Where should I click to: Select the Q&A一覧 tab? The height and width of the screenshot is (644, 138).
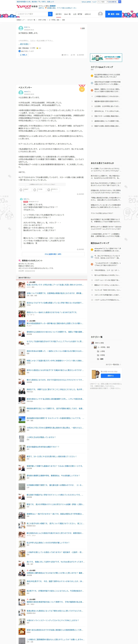pos(67,14)
